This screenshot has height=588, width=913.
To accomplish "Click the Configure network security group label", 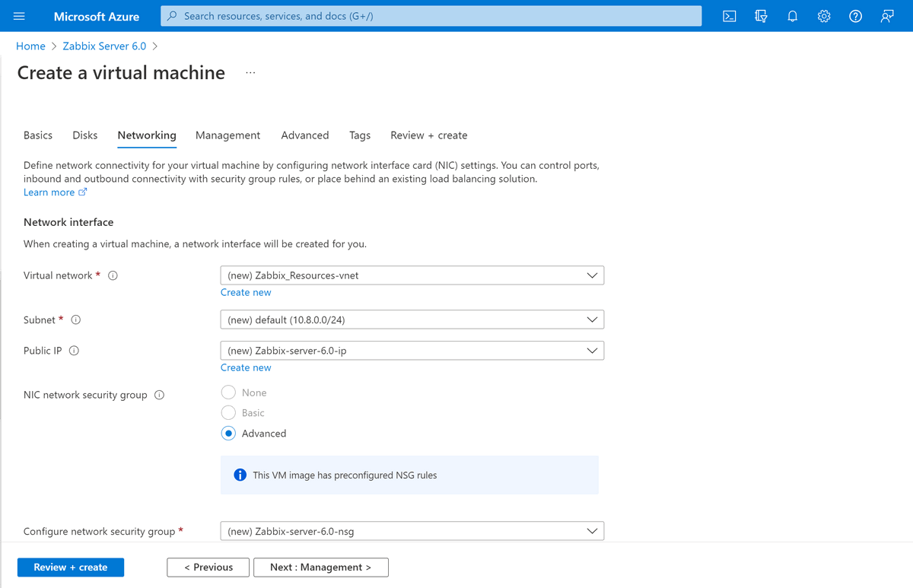I will pyautogui.click(x=99, y=532).
